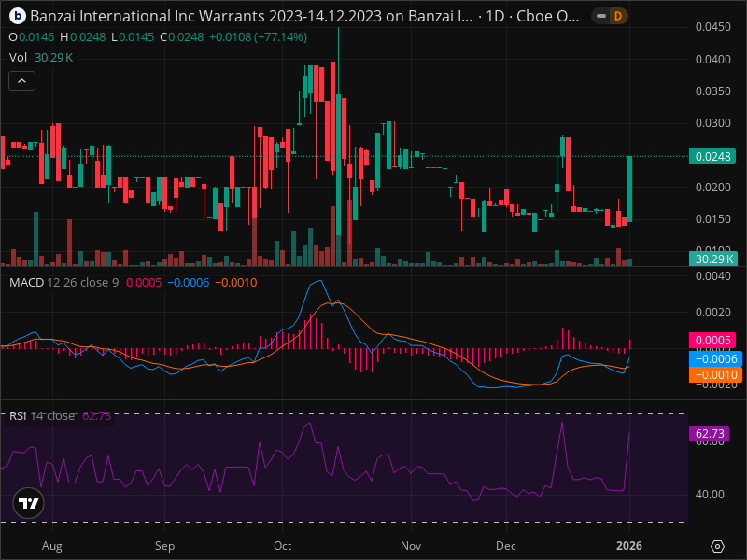The image size is (747, 560).
Task: Click the Oct time axis label
Action: pyautogui.click(x=283, y=546)
